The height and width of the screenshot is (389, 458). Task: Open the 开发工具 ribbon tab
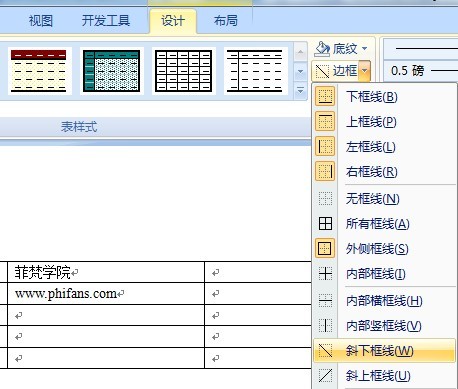click(x=106, y=21)
